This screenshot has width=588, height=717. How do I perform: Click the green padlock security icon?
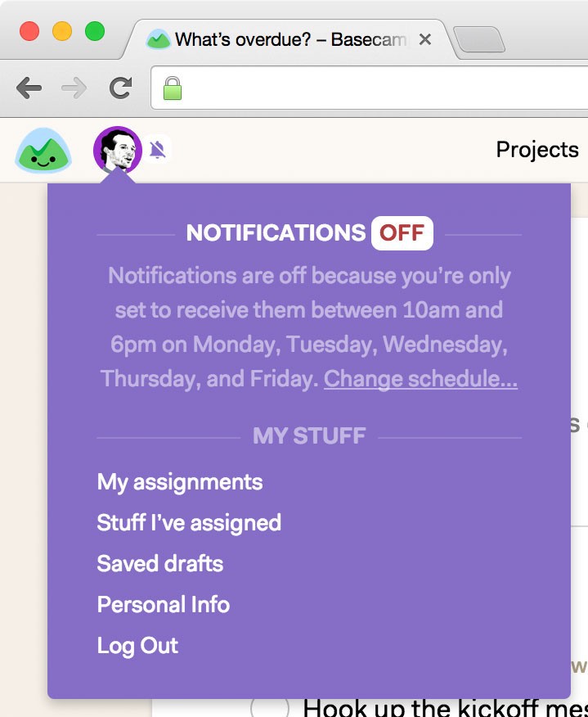[172, 88]
